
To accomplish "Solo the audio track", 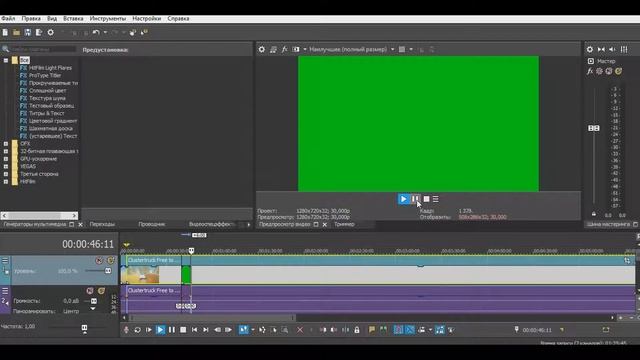I will [x=101, y=291].
